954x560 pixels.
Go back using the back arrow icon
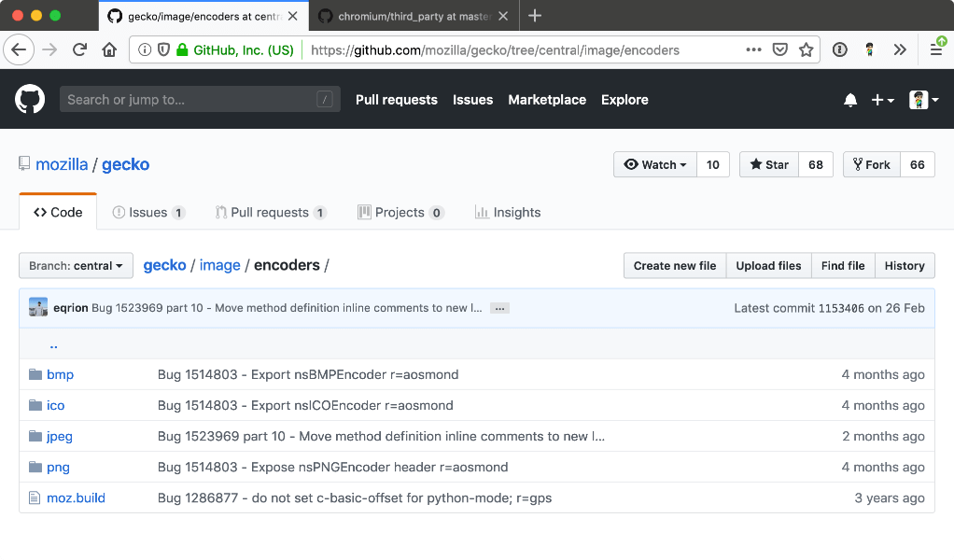[x=19, y=49]
